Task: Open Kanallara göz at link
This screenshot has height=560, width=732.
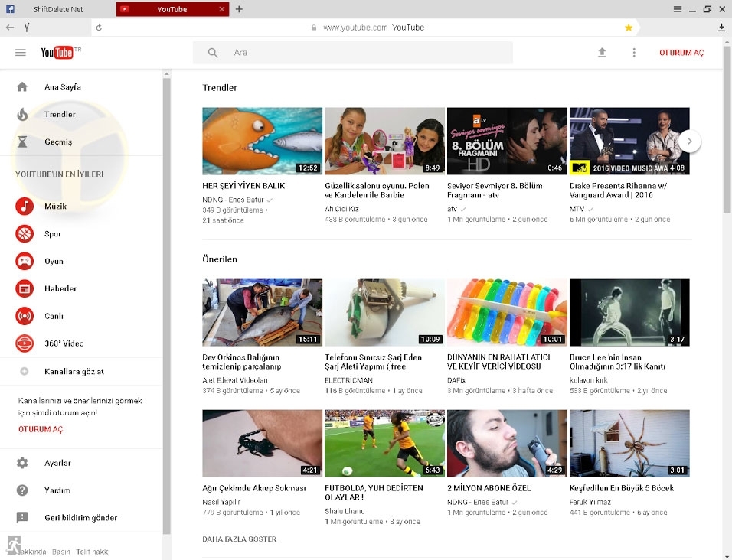Action: [74, 371]
